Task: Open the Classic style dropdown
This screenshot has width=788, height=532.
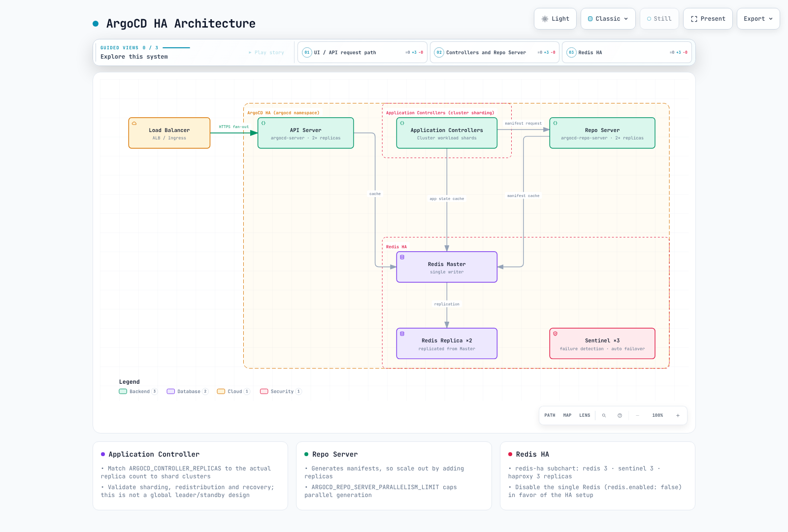Action: pos(608,19)
